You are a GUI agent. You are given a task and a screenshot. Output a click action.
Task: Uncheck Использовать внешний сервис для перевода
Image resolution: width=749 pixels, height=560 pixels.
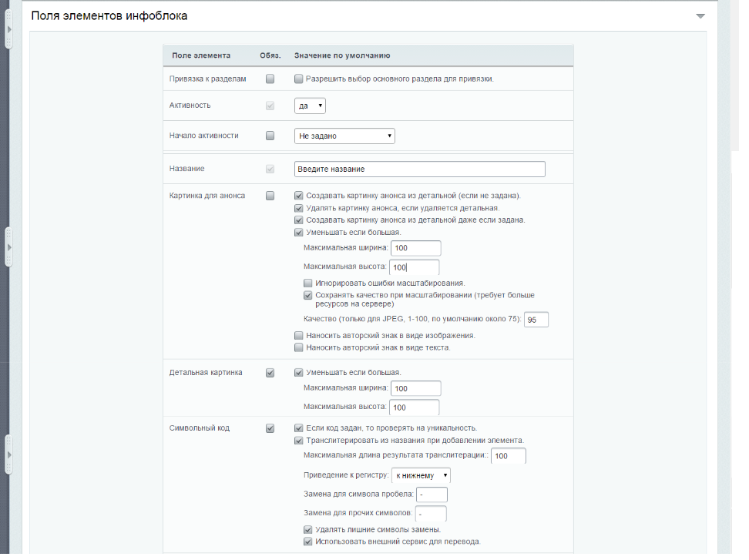tap(308, 542)
